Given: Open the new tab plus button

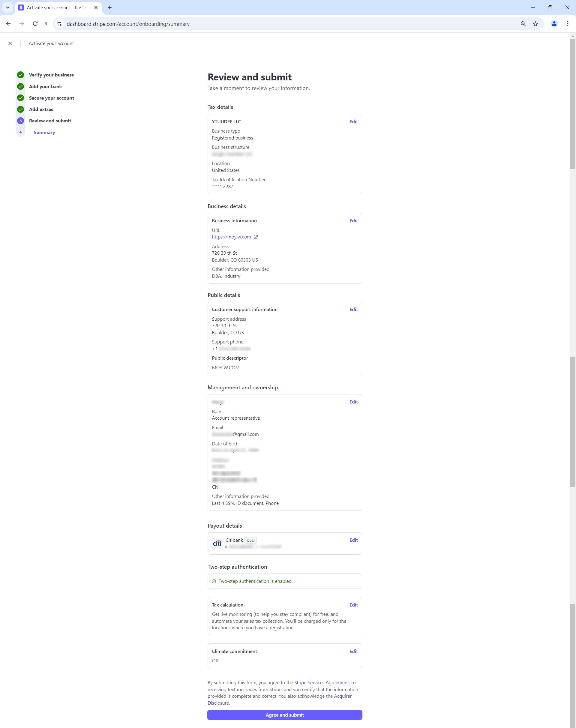Looking at the screenshot, I should click(x=109, y=7).
